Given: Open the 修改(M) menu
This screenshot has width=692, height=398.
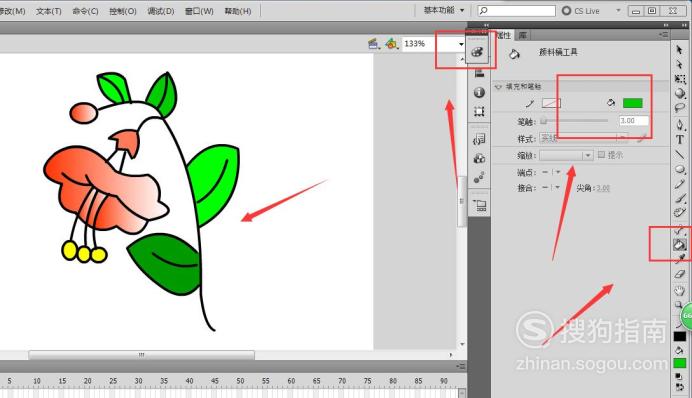Looking at the screenshot, I should click(12, 11).
